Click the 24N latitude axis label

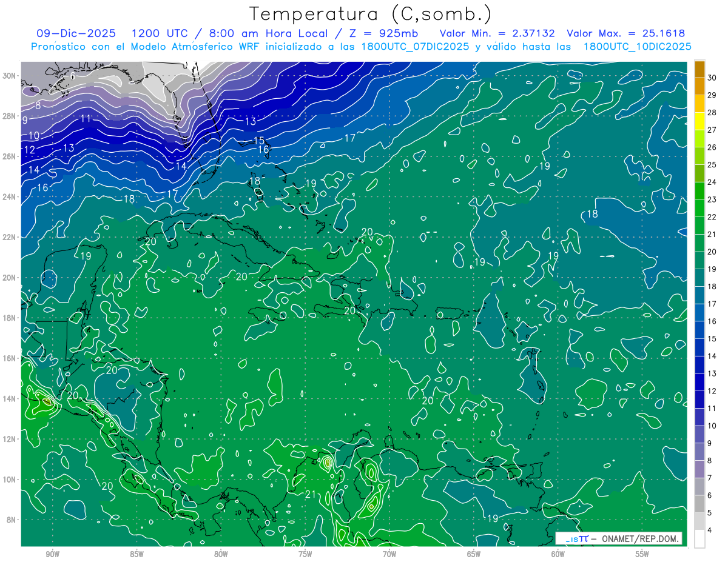click(10, 197)
